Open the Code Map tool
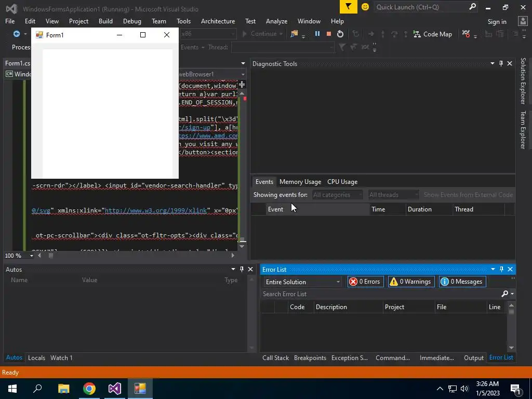 433,34
